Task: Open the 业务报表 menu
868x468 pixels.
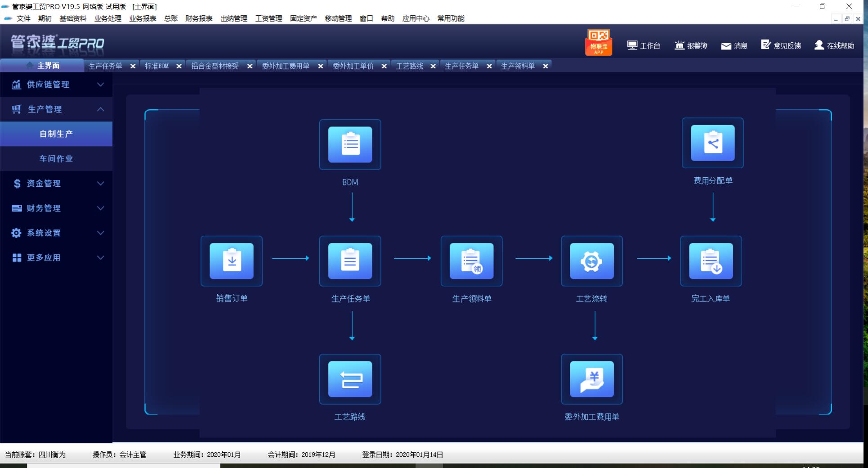Action: (x=143, y=18)
